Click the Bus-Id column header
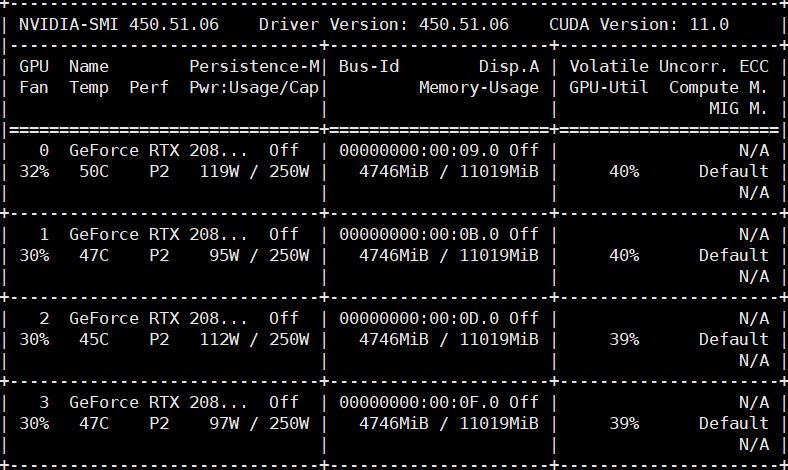This screenshot has width=788, height=470. 369,66
